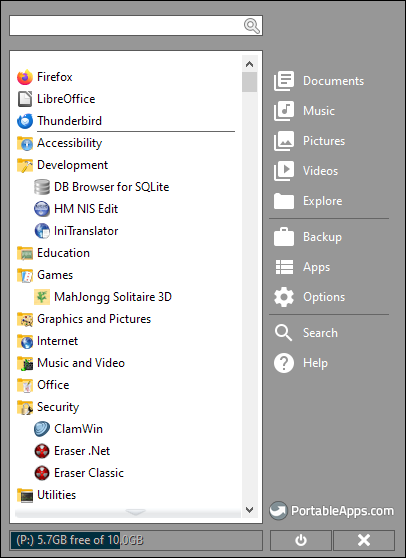Expand the Utilities category folder

pos(25,495)
